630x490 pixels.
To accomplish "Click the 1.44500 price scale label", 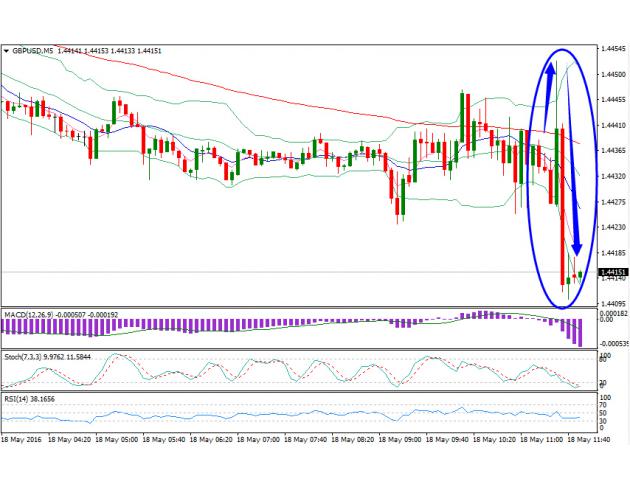I will click(x=613, y=74).
